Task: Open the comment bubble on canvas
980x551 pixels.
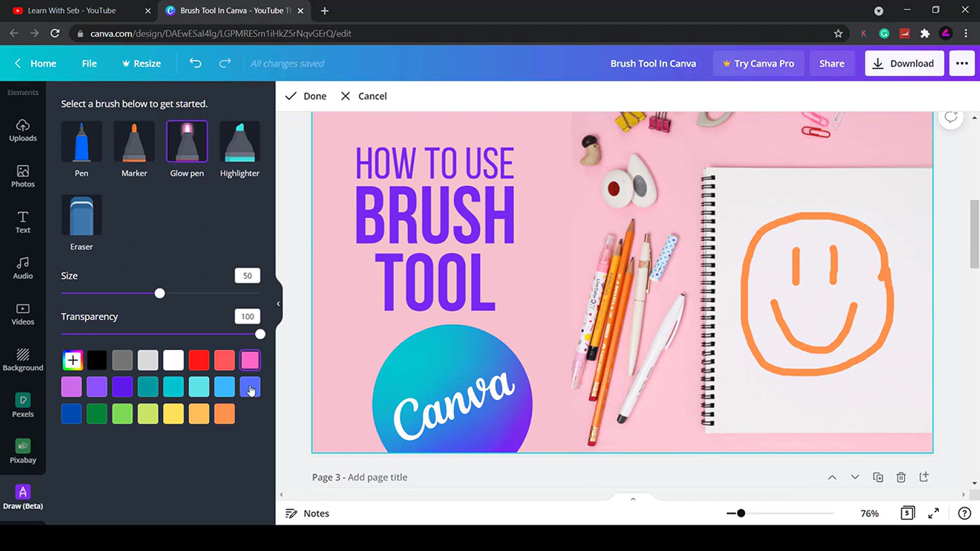Action: point(951,117)
